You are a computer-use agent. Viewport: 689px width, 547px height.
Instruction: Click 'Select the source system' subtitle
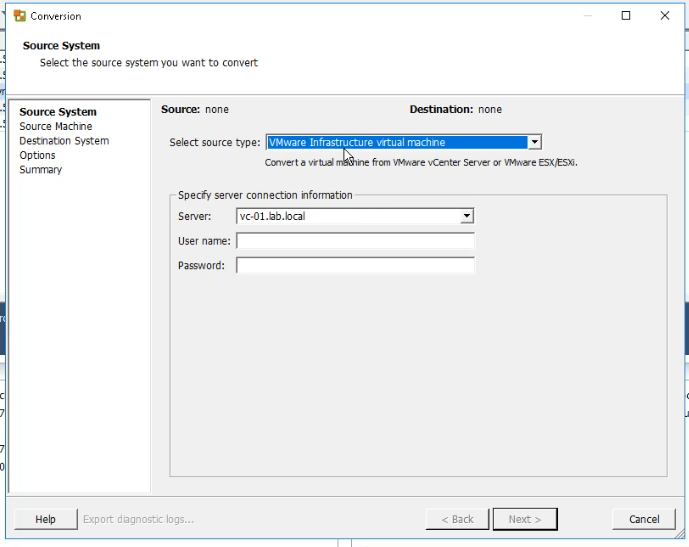click(149, 63)
